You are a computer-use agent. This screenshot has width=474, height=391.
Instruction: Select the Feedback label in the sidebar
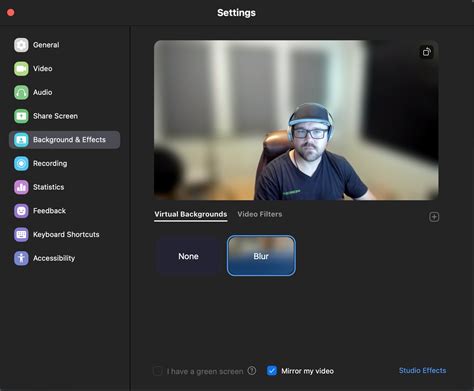point(49,211)
